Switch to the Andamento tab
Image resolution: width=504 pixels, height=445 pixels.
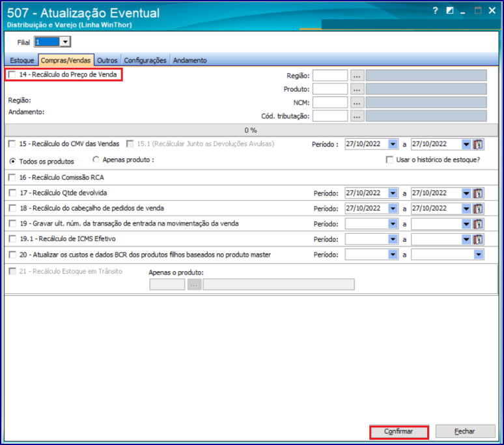click(x=190, y=61)
